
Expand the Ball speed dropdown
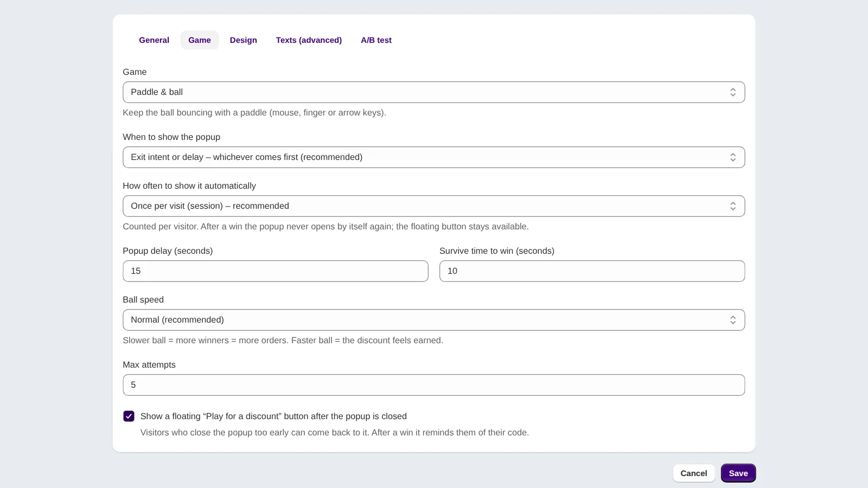(x=434, y=320)
